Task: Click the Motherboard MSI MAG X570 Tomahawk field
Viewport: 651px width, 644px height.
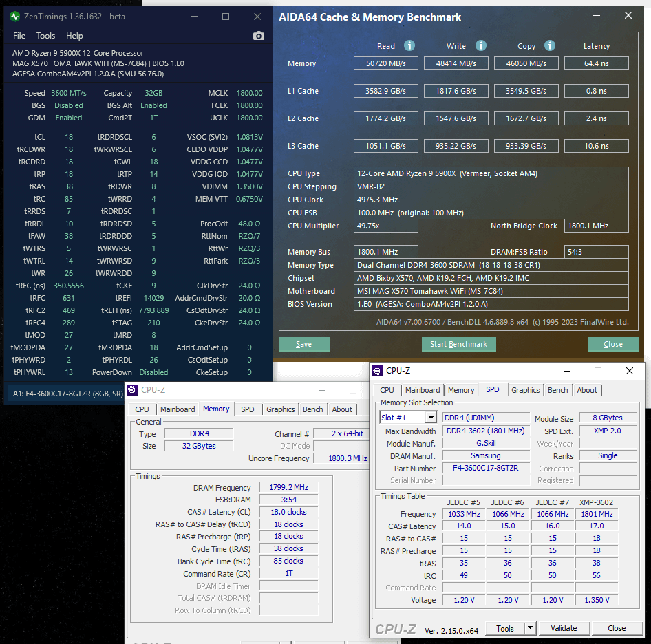Action: pos(491,291)
